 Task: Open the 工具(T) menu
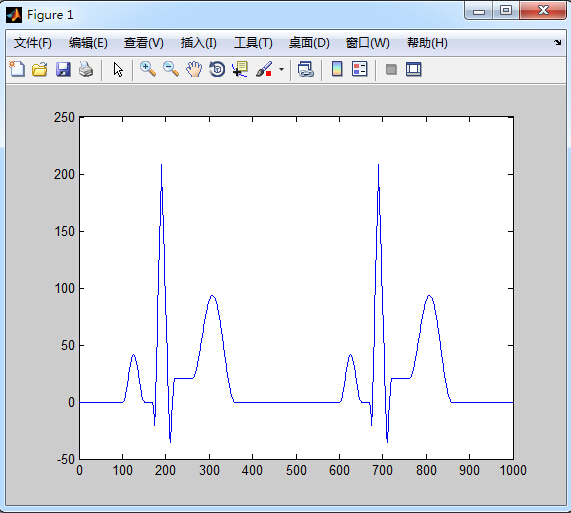click(x=253, y=43)
